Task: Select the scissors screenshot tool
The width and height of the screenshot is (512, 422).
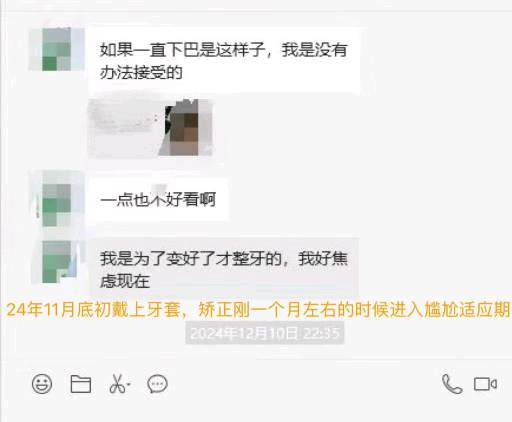Action: click(x=117, y=384)
